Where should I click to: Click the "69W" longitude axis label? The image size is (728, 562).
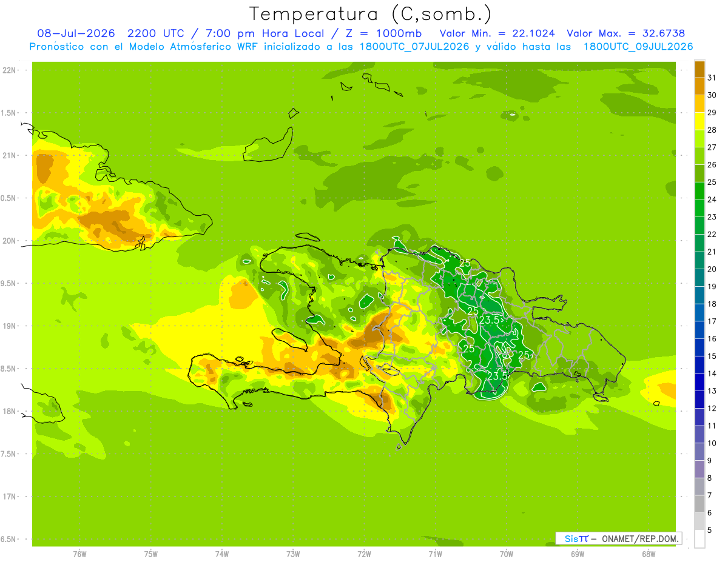coord(578,554)
